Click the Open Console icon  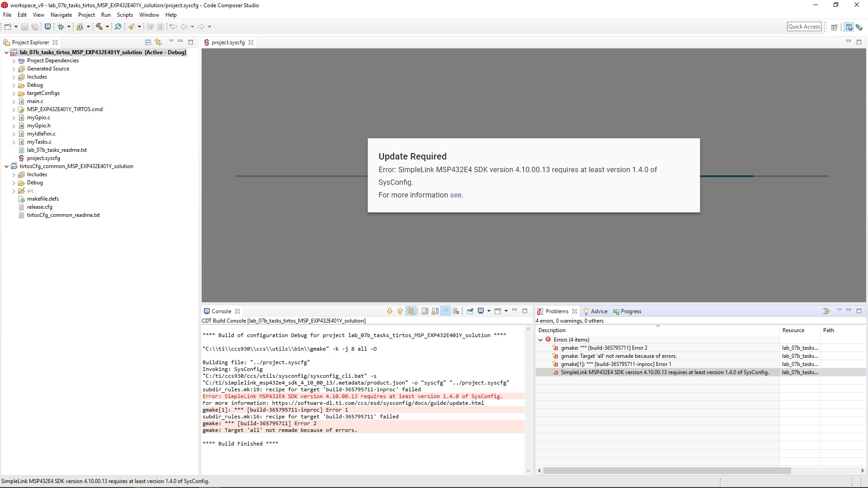[498, 311]
